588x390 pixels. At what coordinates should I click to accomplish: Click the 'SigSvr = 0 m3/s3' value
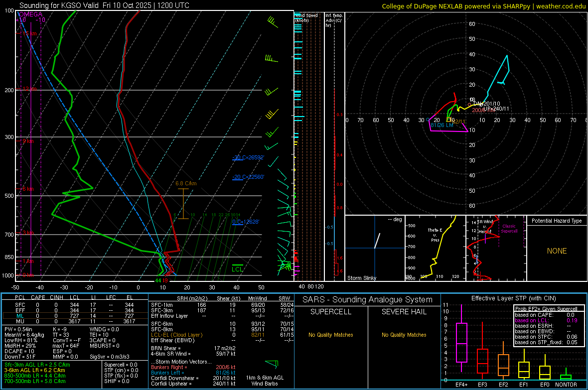[x=110, y=357]
